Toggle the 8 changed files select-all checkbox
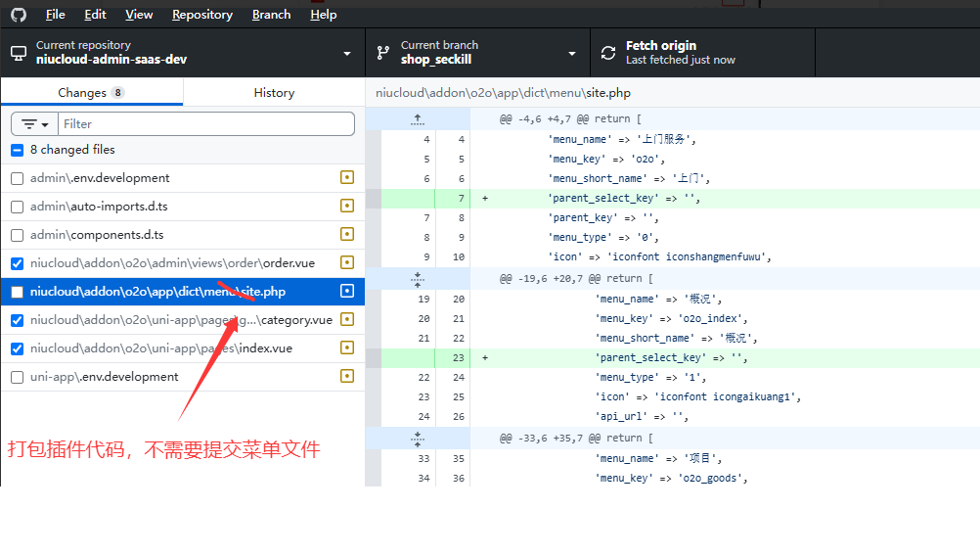Image resolution: width=980 pixels, height=556 pixels. click(17, 150)
